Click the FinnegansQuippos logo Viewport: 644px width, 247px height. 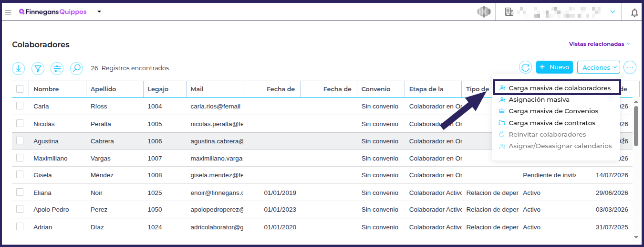coord(53,12)
